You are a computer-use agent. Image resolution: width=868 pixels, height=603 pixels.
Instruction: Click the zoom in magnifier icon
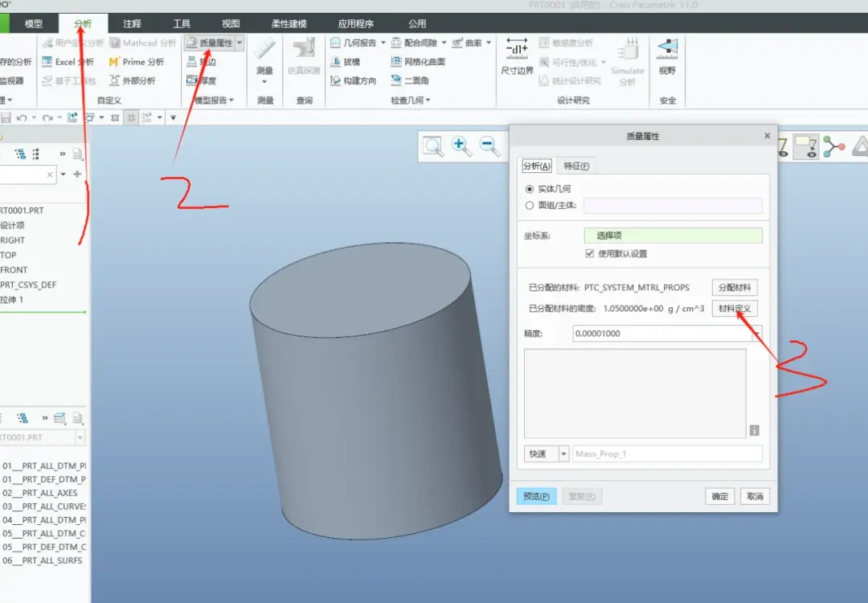461,147
